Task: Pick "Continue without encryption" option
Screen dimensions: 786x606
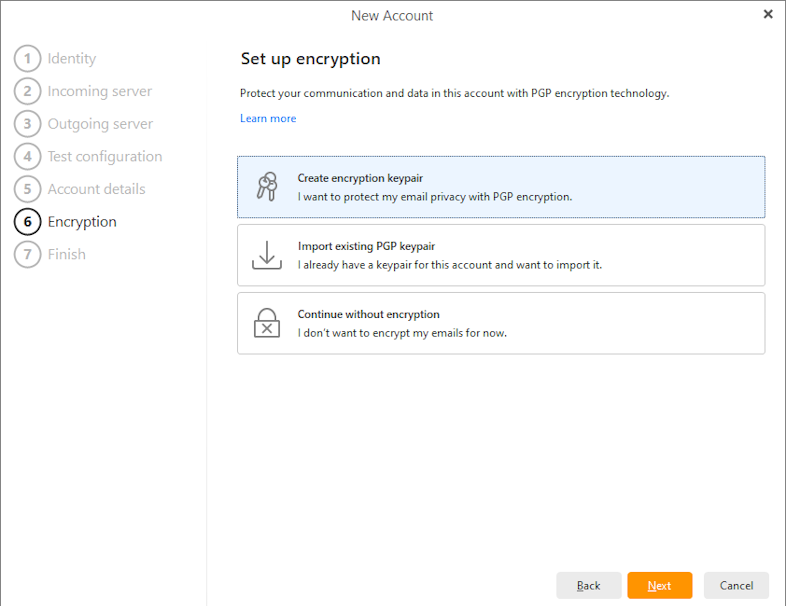Action: coord(500,323)
